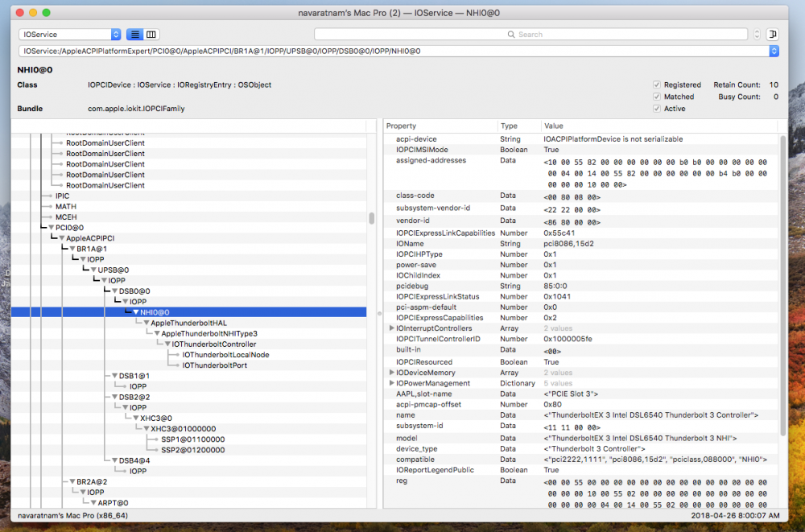Select the subsystem-vendor-id property row
The height and width of the screenshot is (532, 805).
[x=580, y=208]
